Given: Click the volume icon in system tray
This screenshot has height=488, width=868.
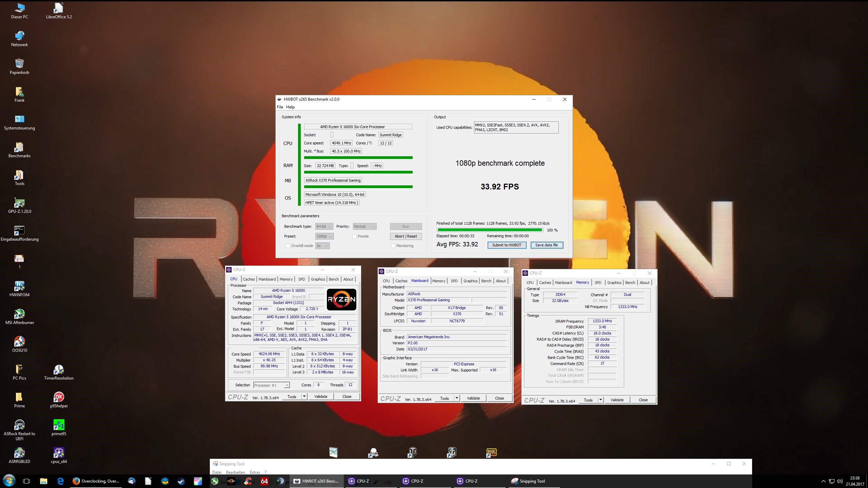Looking at the screenshot, I should (840, 481).
